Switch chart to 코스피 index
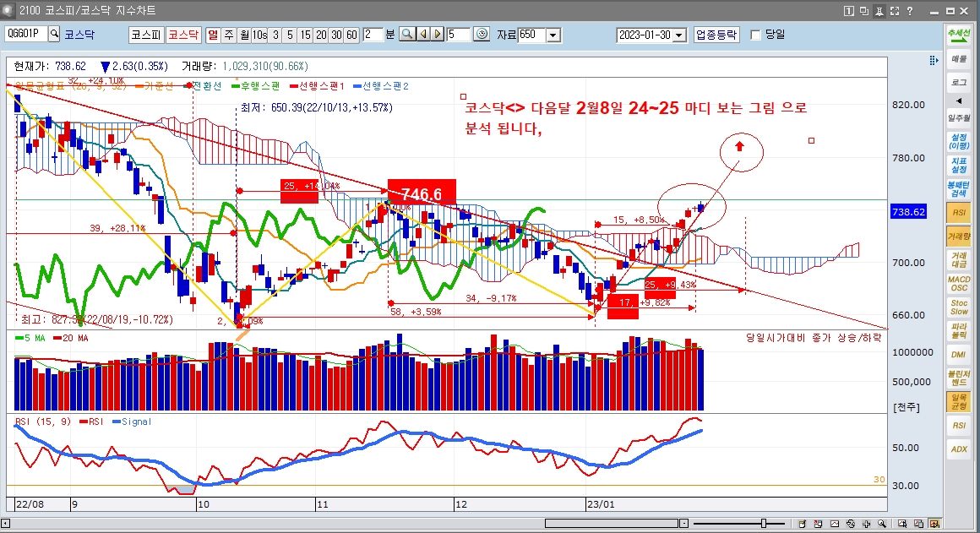 (146, 35)
